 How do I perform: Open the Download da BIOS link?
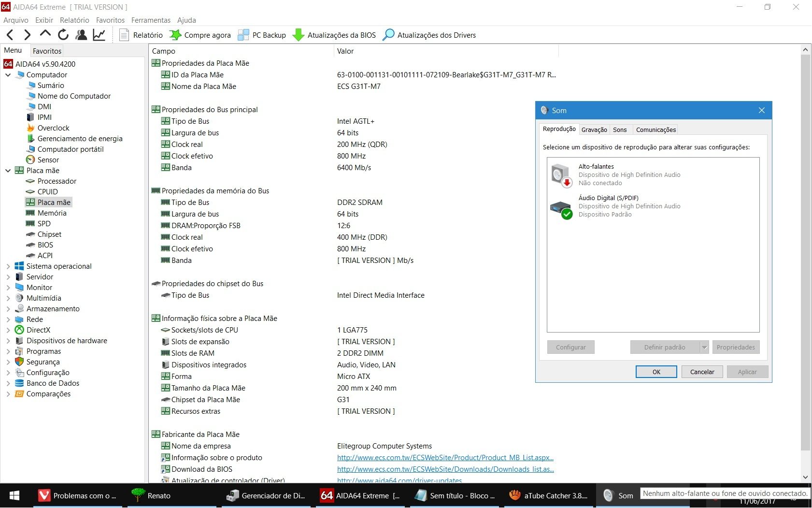coord(445,469)
